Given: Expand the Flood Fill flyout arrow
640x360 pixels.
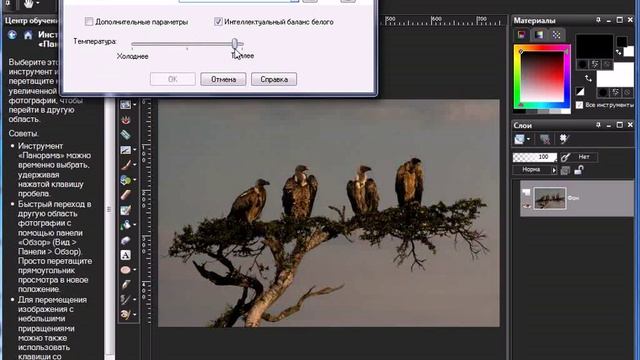Looking at the screenshot, I should click(x=134, y=225).
